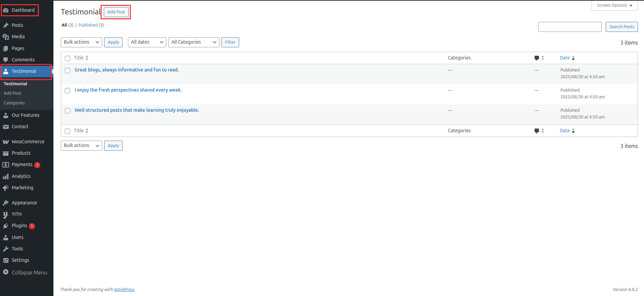Open the Tools wrench icon
644x296 pixels.
(6, 249)
